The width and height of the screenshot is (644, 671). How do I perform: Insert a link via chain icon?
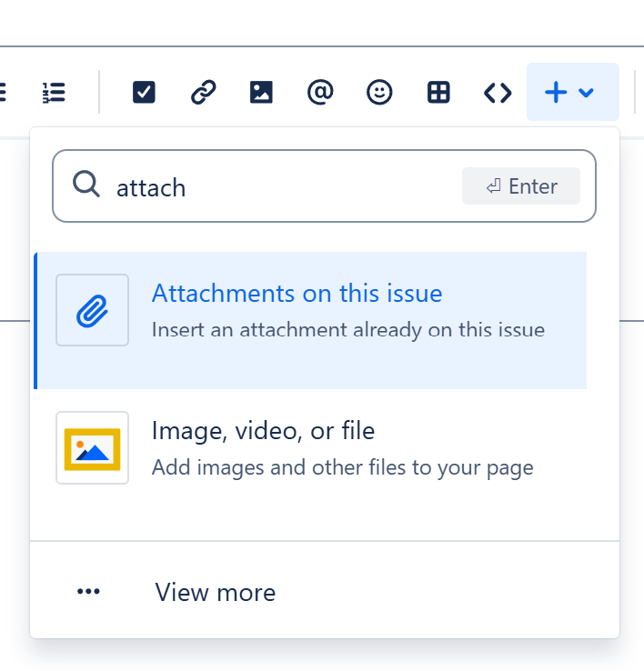pyautogui.click(x=204, y=93)
